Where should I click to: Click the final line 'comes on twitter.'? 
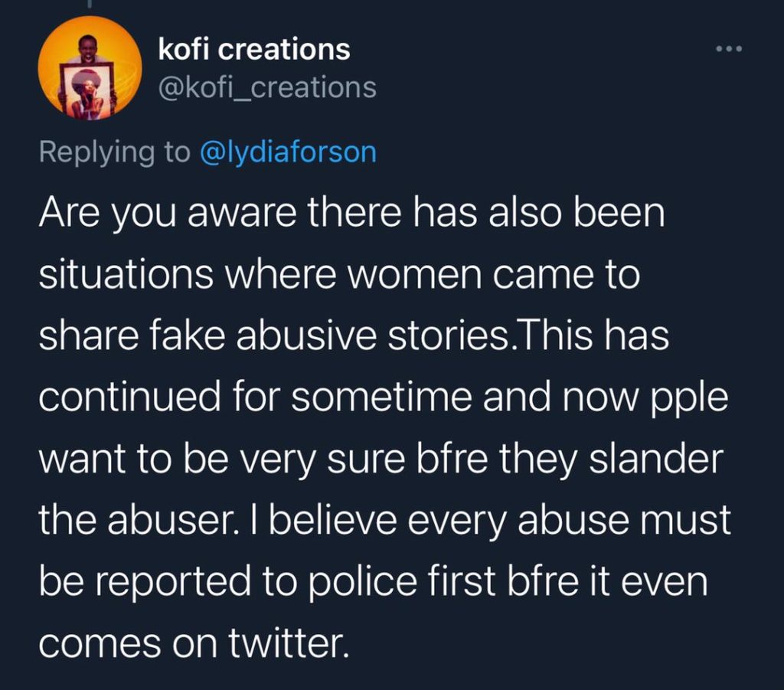coord(193,643)
